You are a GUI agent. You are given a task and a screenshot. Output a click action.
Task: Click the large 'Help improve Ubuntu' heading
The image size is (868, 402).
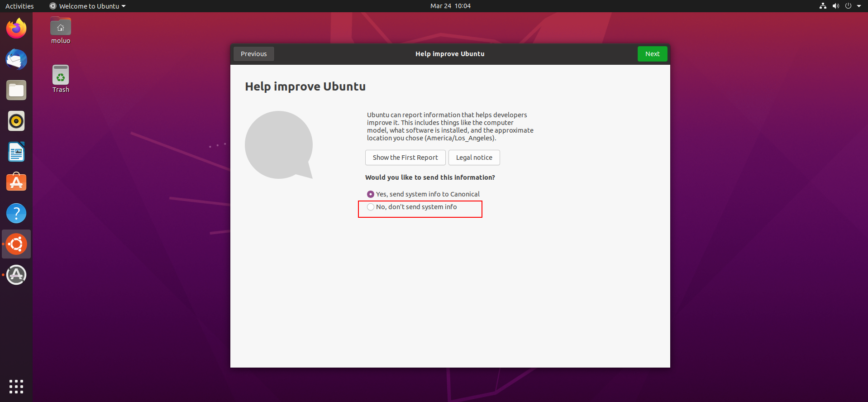305,86
